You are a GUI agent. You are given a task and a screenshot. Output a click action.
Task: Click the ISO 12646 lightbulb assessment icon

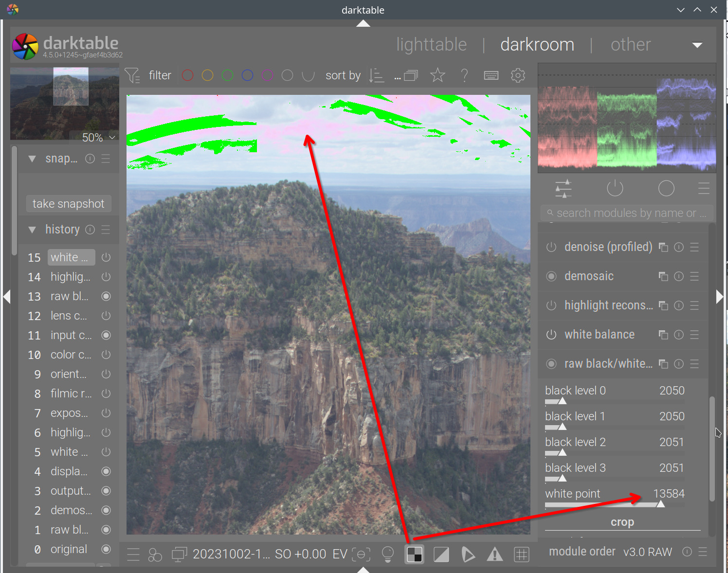click(387, 554)
